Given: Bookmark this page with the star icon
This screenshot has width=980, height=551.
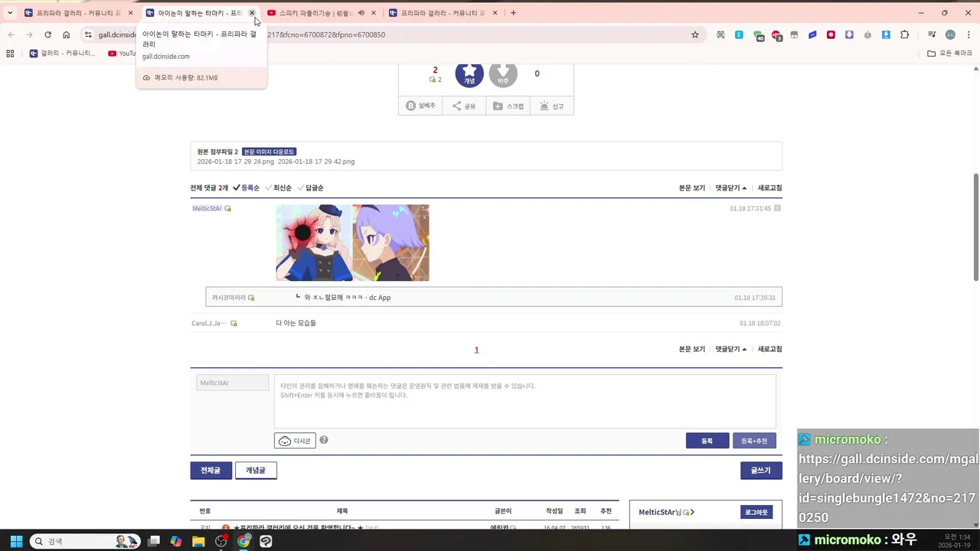Looking at the screenshot, I should coord(695,34).
